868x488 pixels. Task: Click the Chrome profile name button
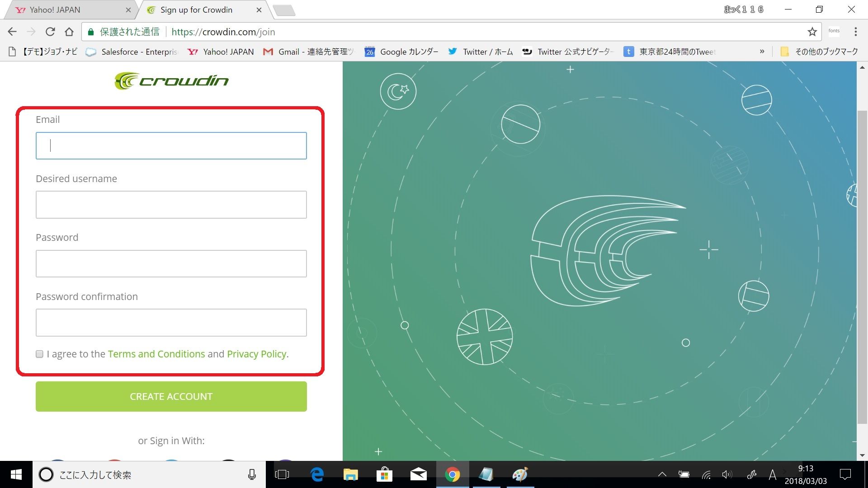tap(744, 9)
